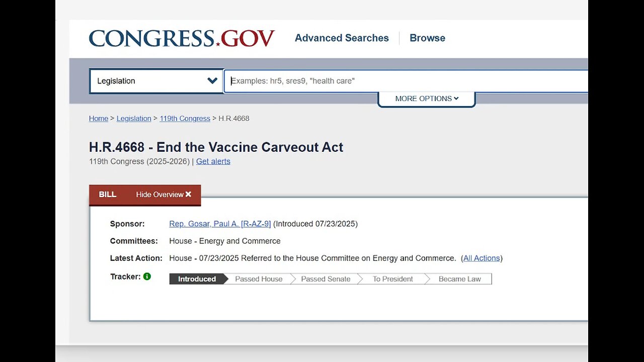This screenshot has width=644, height=362.
Task: Click the Became Law tracker stage
Action: [x=459, y=279]
